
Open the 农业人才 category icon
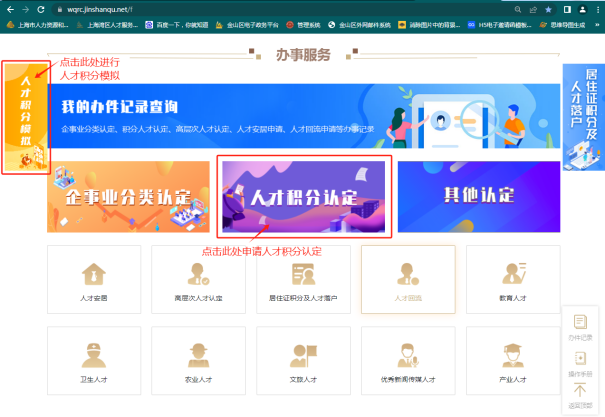click(198, 362)
